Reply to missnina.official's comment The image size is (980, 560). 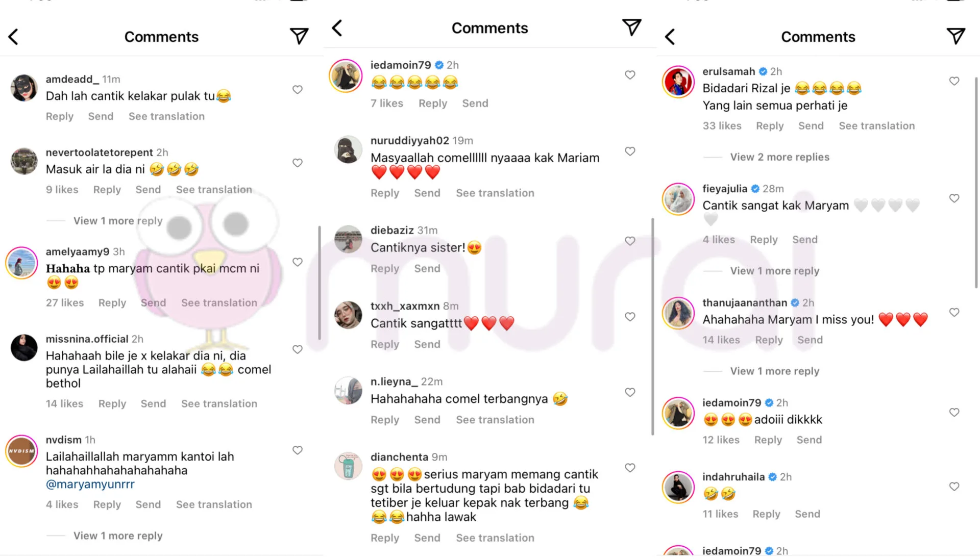click(x=112, y=403)
